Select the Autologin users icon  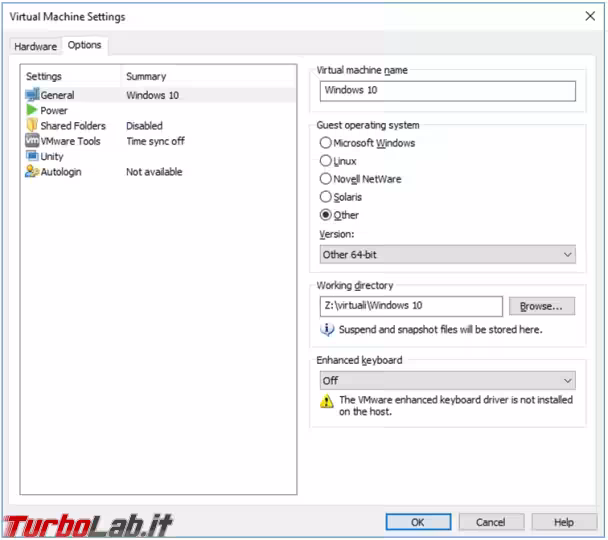32,172
